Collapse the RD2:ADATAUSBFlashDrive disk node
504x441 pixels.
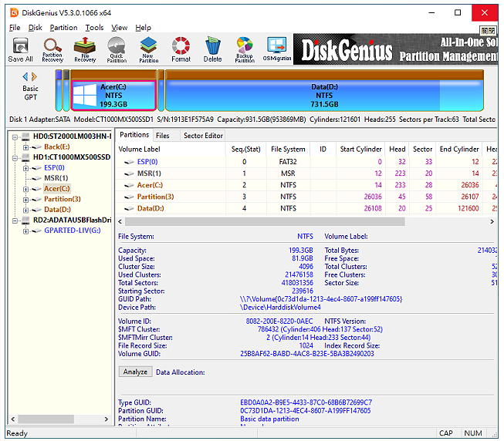pos(15,220)
